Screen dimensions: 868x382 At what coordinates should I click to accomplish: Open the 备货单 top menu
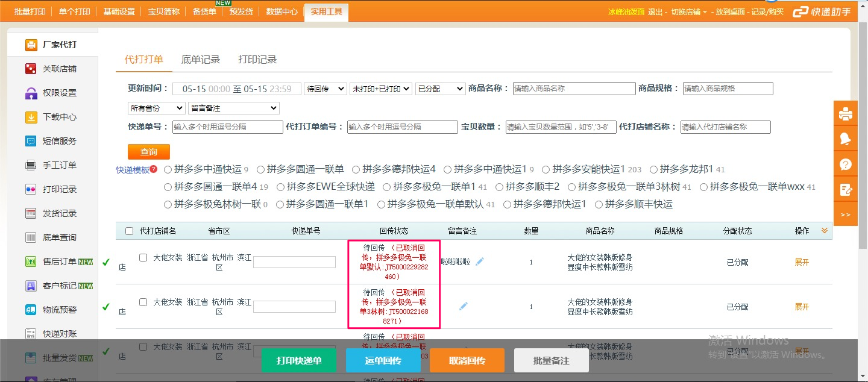coord(204,11)
